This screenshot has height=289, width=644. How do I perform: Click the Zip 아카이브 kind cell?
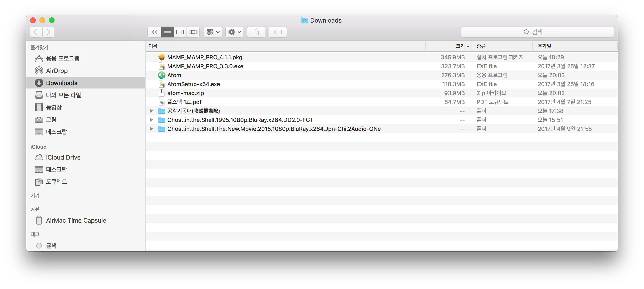point(491,93)
